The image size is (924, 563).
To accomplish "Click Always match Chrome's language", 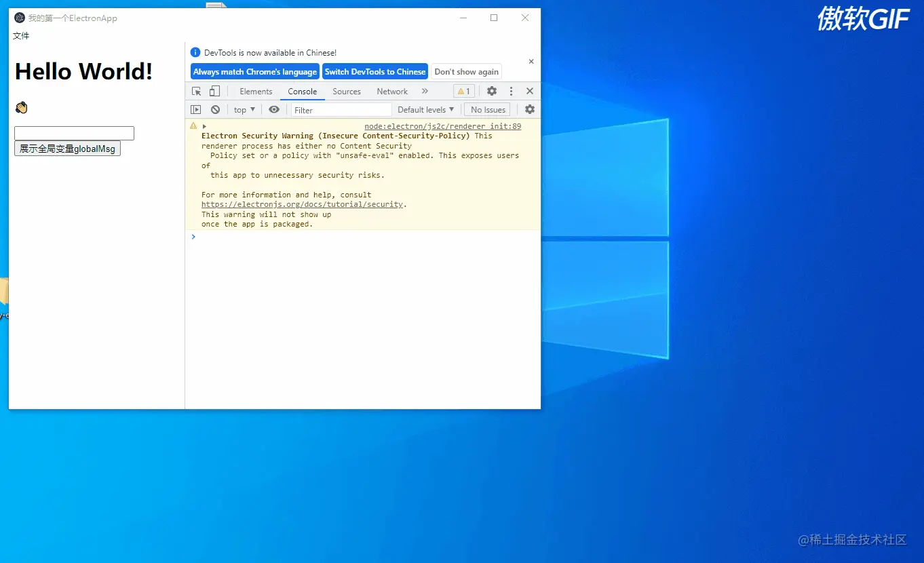I will 255,72.
